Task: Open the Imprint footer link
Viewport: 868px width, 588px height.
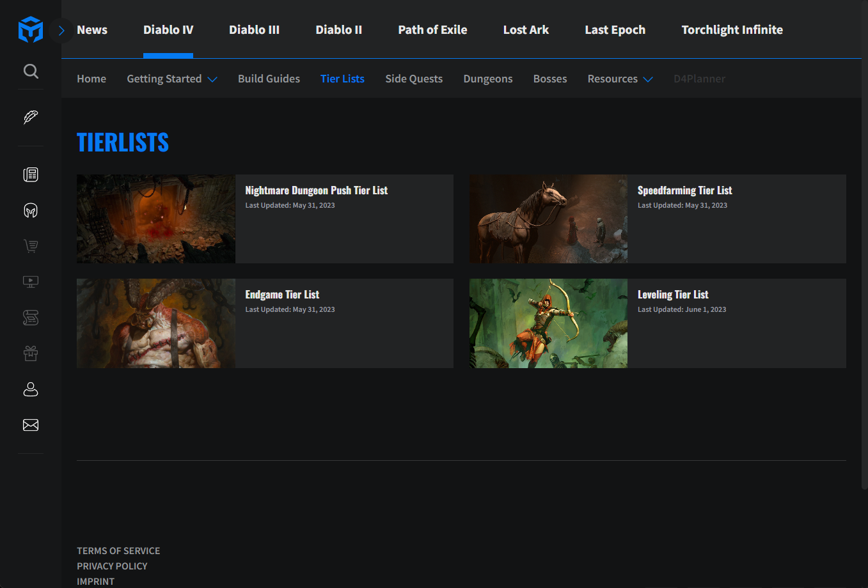Action: tap(96, 582)
